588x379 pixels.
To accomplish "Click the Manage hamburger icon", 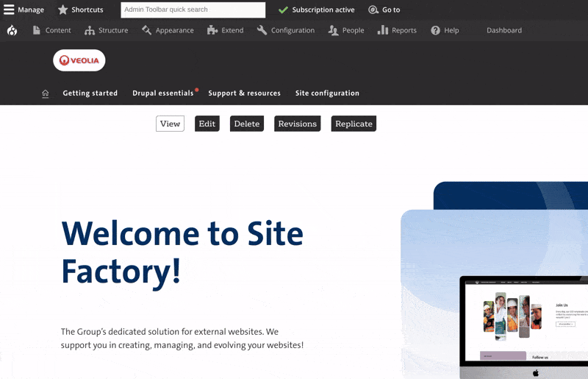I will (9, 10).
